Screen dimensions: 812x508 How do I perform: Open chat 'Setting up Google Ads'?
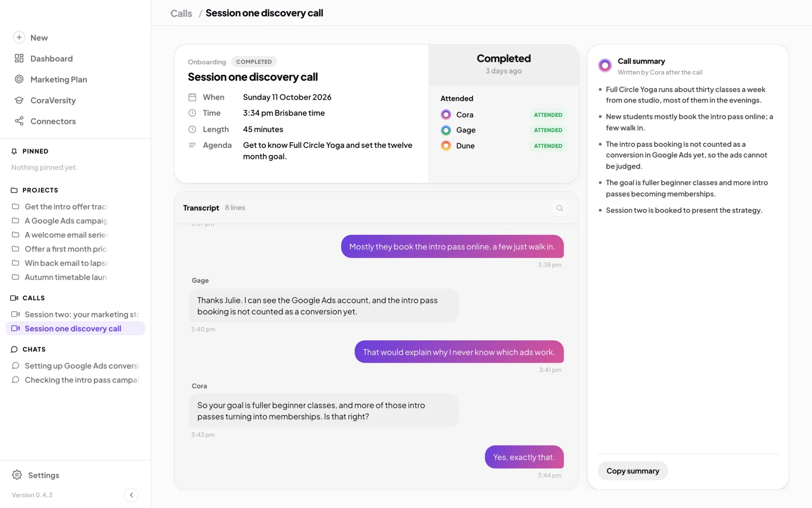[75, 366]
